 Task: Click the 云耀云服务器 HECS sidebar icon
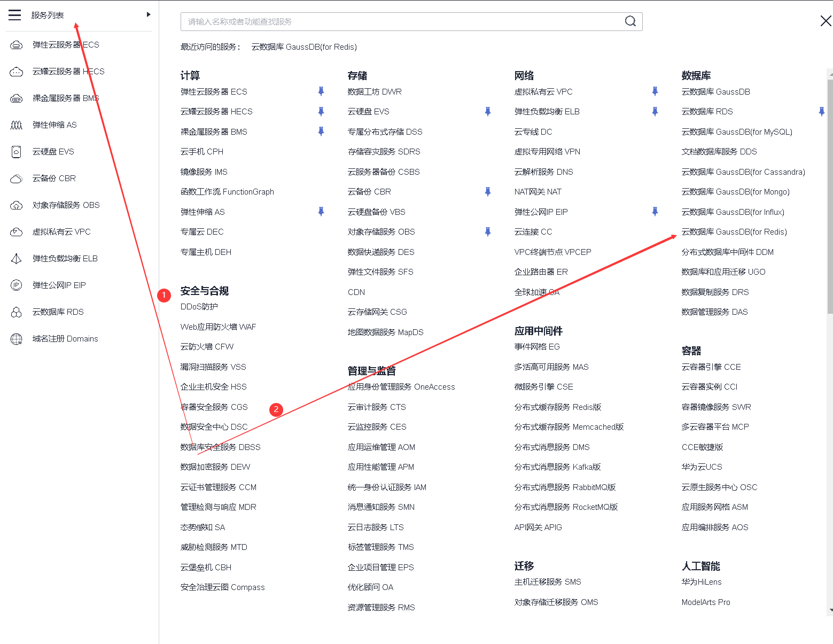point(17,72)
